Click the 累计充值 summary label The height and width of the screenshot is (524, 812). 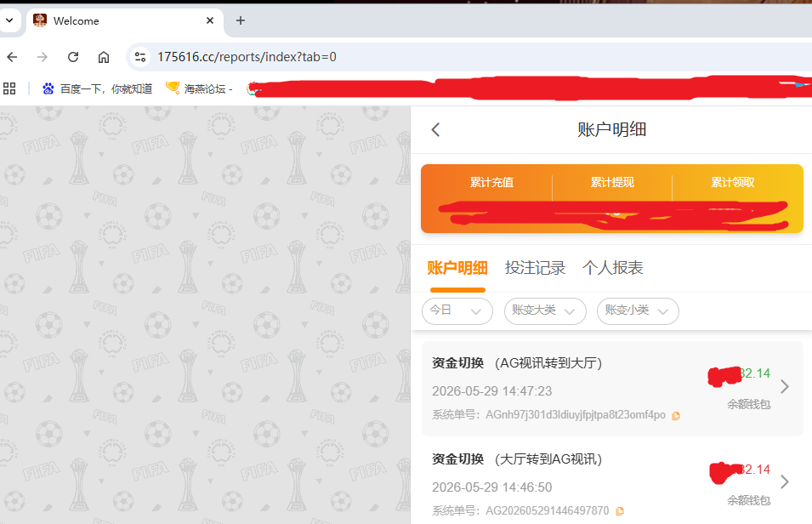click(x=491, y=182)
